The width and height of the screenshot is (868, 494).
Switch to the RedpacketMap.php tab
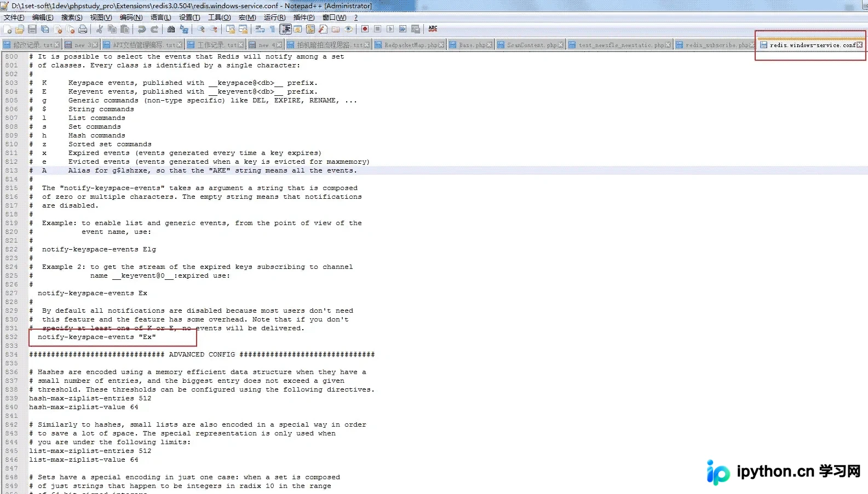point(410,45)
